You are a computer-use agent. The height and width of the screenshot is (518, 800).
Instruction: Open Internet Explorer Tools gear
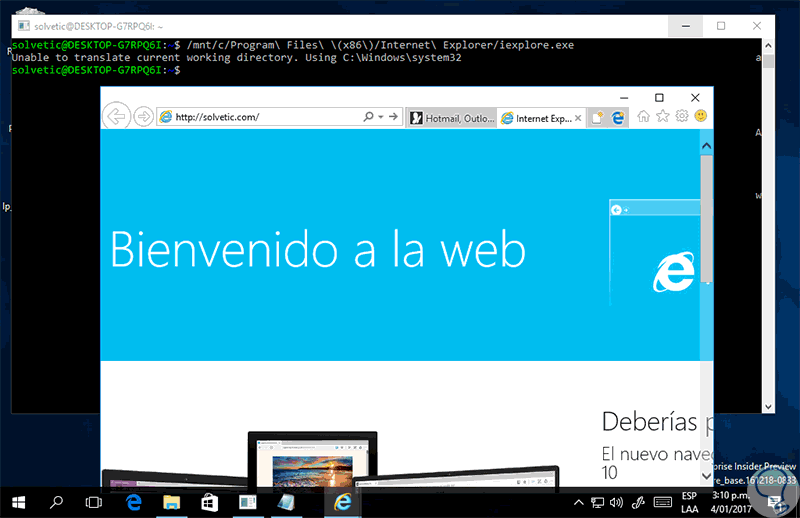pyautogui.click(x=682, y=116)
